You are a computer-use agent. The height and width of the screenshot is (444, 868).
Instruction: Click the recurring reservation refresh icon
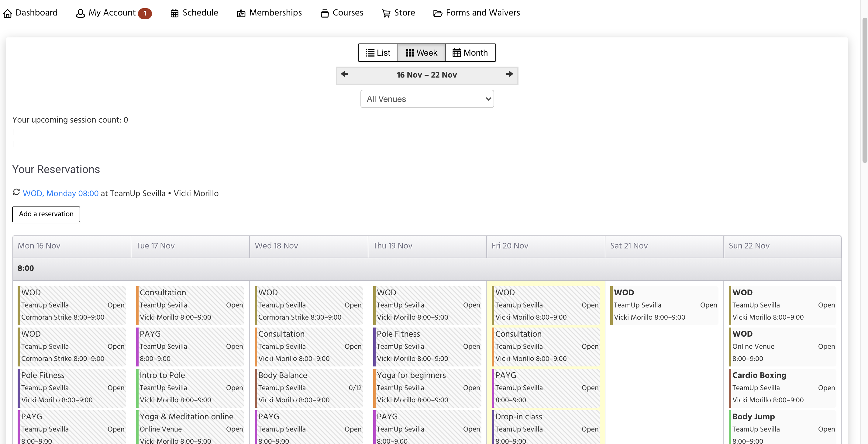click(16, 192)
